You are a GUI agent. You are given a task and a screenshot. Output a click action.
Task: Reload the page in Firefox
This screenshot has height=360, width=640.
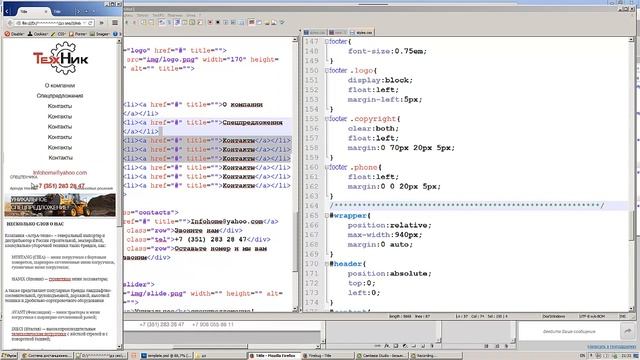coord(90,23)
